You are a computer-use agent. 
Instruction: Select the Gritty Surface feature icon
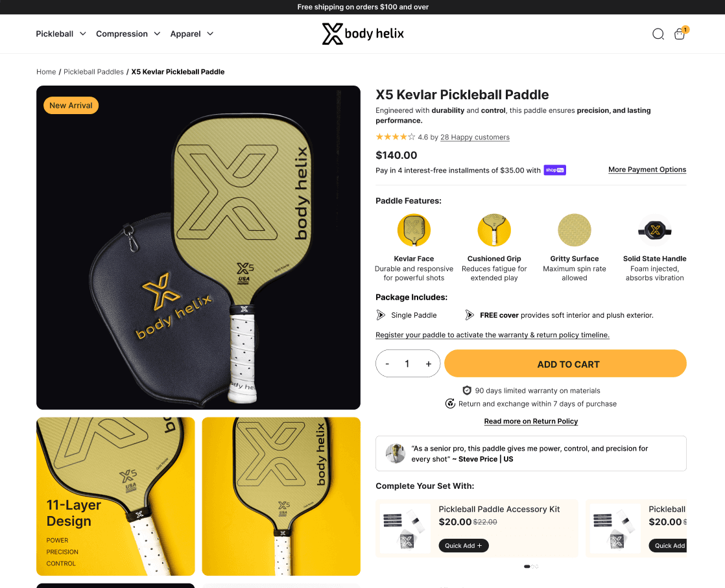coord(575,229)
